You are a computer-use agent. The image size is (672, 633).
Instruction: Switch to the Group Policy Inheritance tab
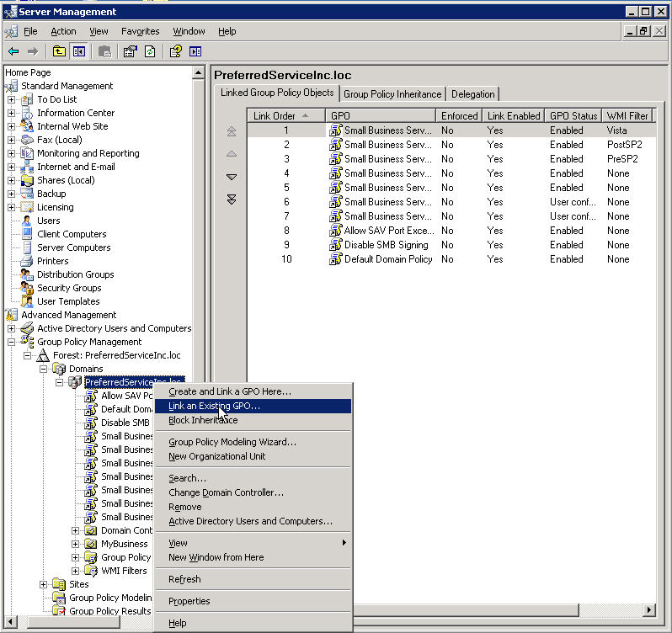(x=392, y=94)
